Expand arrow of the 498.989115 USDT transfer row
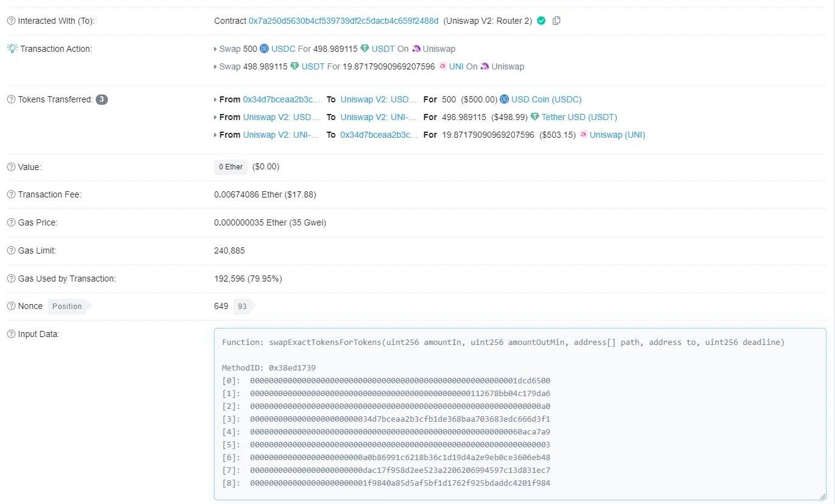 (215, 117)
